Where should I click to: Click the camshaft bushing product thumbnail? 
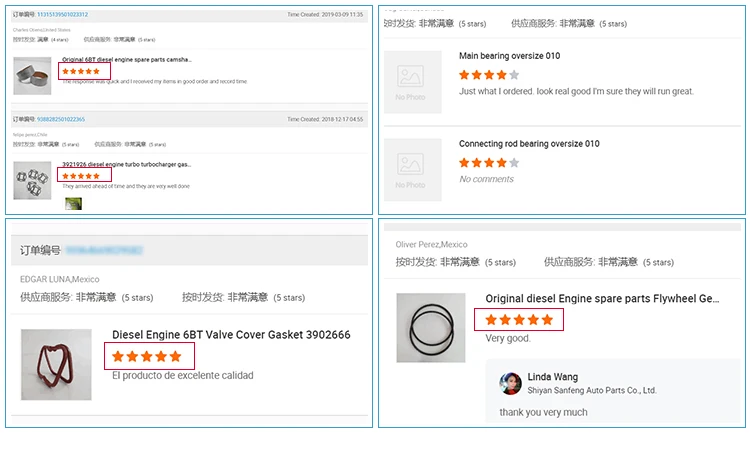[32, 77]
